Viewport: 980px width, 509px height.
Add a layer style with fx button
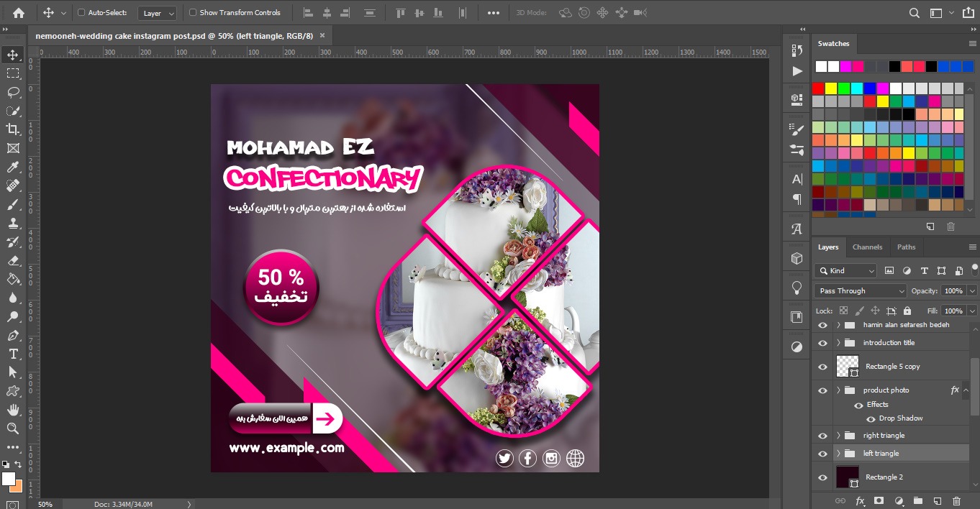859,500
